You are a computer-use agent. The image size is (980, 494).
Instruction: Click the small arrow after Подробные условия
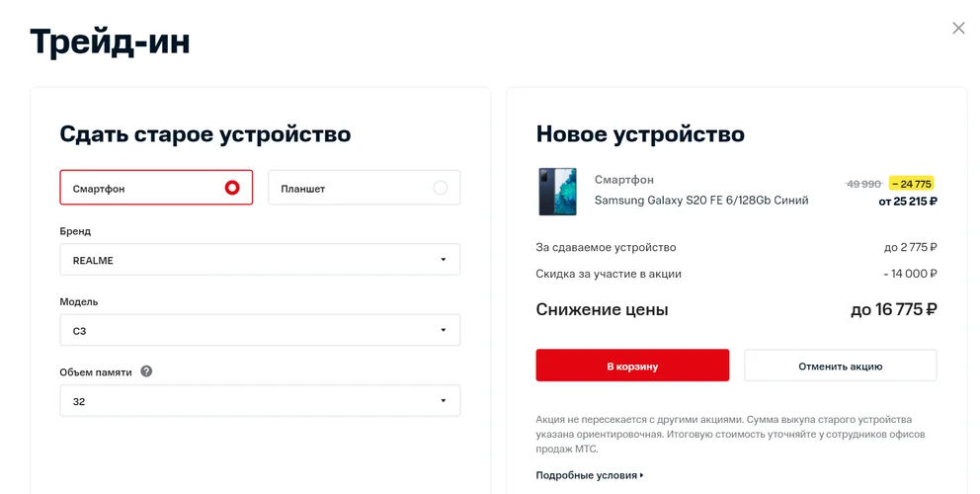pos(641,476)
